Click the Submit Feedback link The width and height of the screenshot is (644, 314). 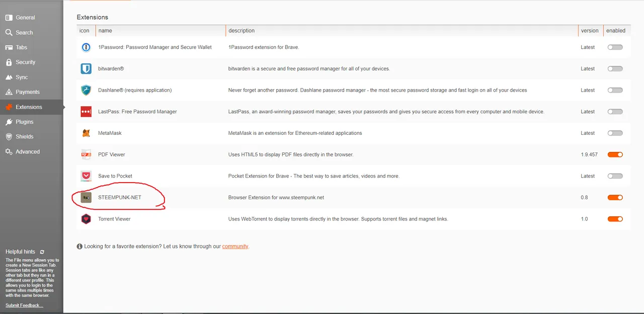point(24,305)
